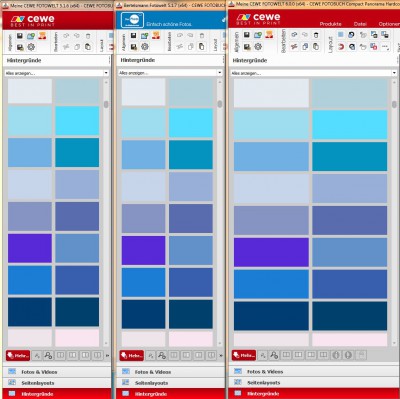Switch to Seitenlayouts tab in middle window
This screenshot has height=399, width=400.
170,383
